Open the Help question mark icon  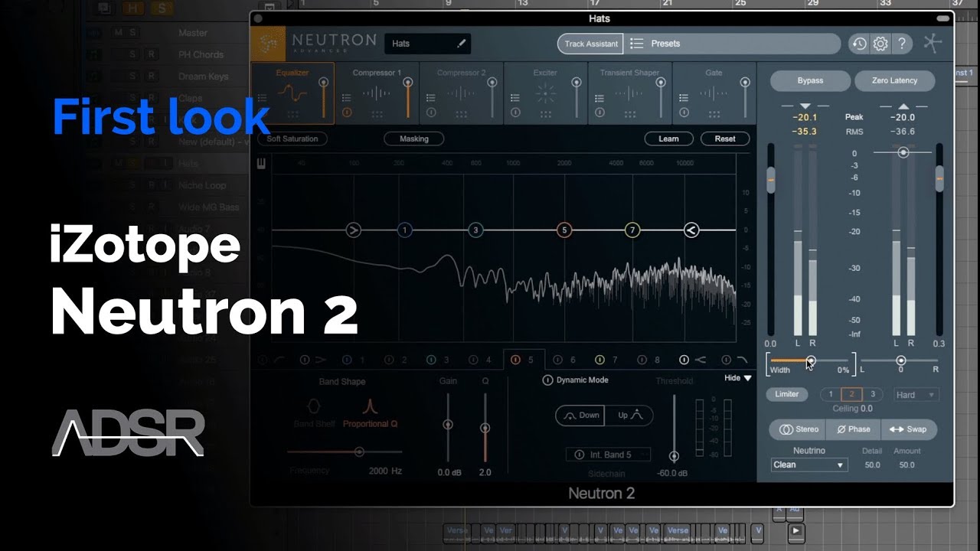click(902, 44)
